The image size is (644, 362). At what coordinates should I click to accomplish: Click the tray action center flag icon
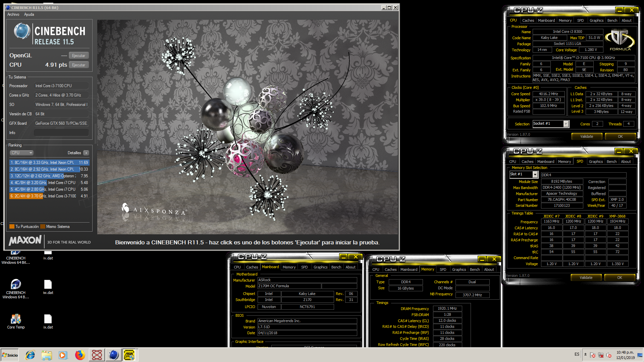(593, 355)
